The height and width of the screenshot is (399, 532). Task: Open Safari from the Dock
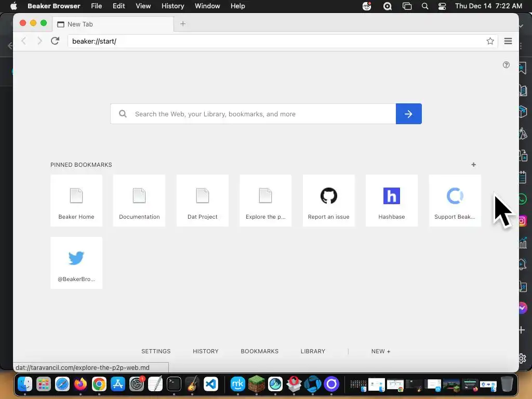[x=62, y=384]
